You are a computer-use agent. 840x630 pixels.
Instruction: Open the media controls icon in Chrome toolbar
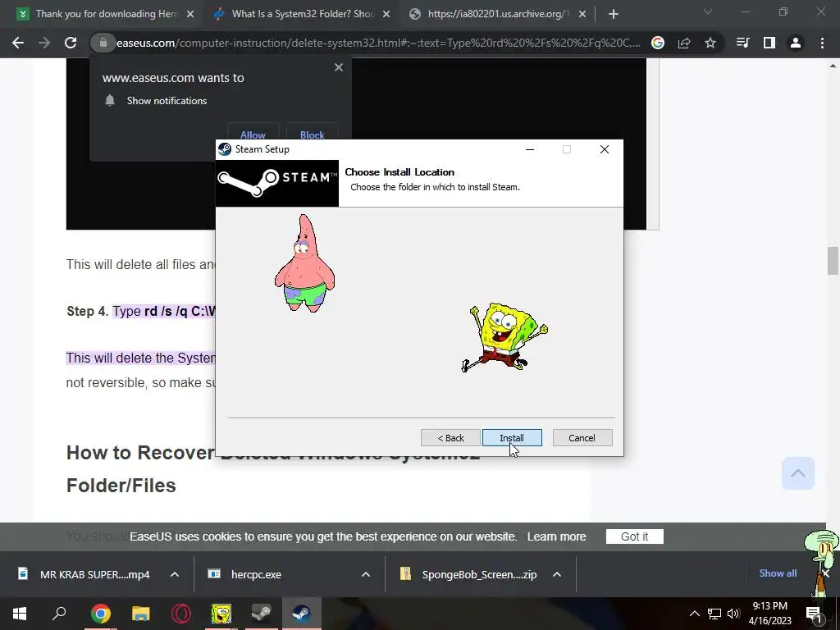(x=743, y=43)
